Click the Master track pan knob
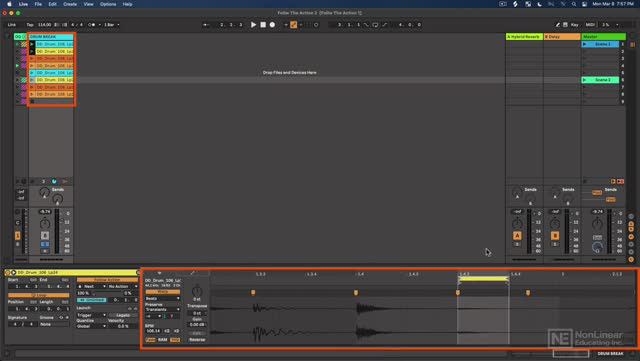Viewport: 640px width, 361px height. point(597,223)
